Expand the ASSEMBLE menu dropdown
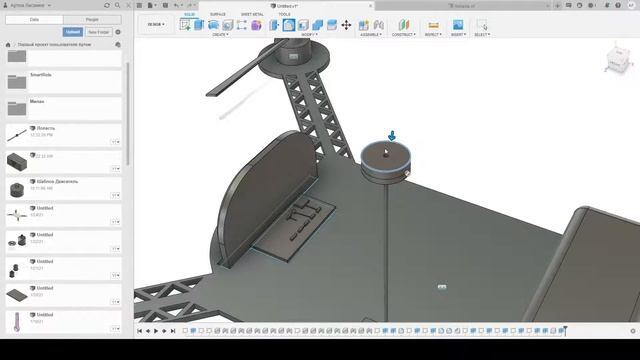This screenshot has width=640, height=360. coord(371,35)
